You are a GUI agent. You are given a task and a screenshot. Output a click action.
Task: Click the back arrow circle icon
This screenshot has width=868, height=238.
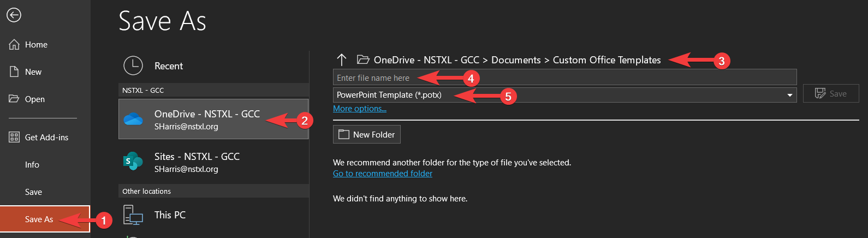click(x=14, y=15)
